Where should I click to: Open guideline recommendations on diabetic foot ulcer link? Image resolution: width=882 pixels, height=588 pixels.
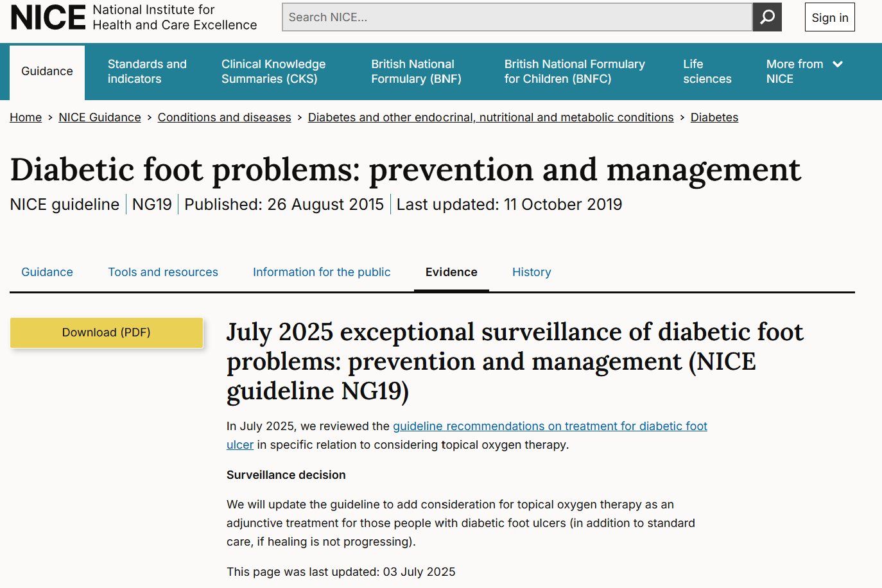549,426
